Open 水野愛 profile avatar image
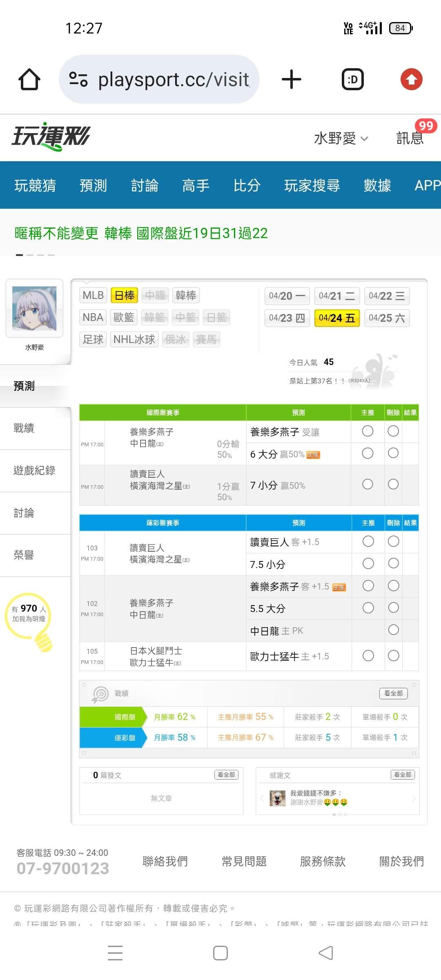This screenshot has height=980, width=441. tap(34, 308)
